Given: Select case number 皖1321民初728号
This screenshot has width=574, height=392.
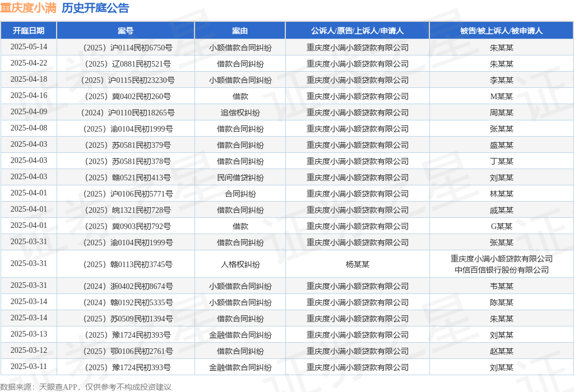Looking at the screenshot, I should (x=128, y=210).
